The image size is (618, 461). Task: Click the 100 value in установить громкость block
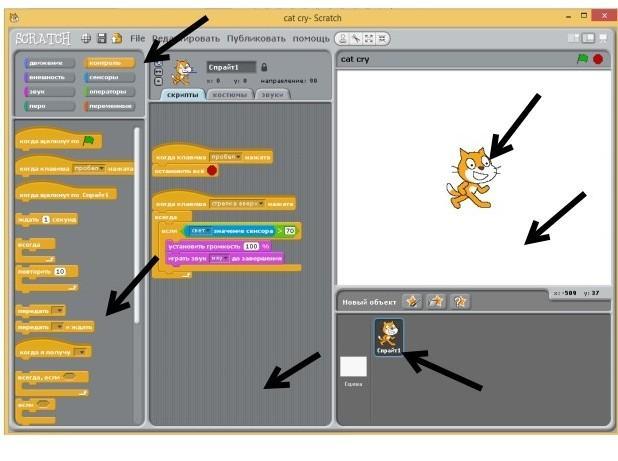point(251,246)
